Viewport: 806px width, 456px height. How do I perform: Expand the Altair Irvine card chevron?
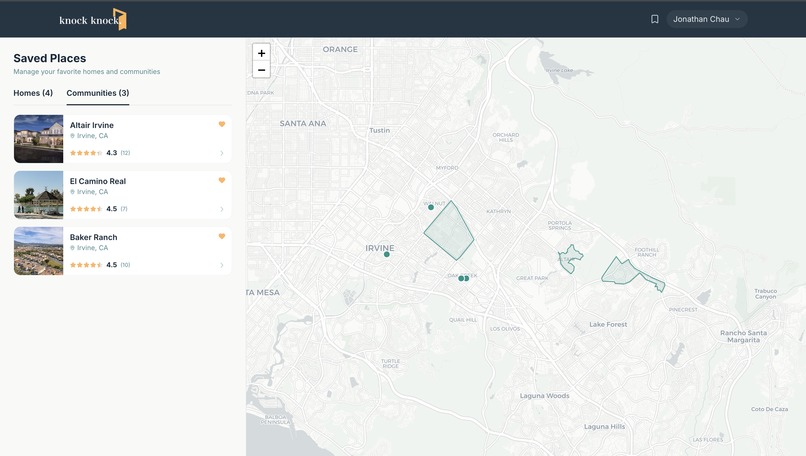pyautogui.click(x=222, y=153)
